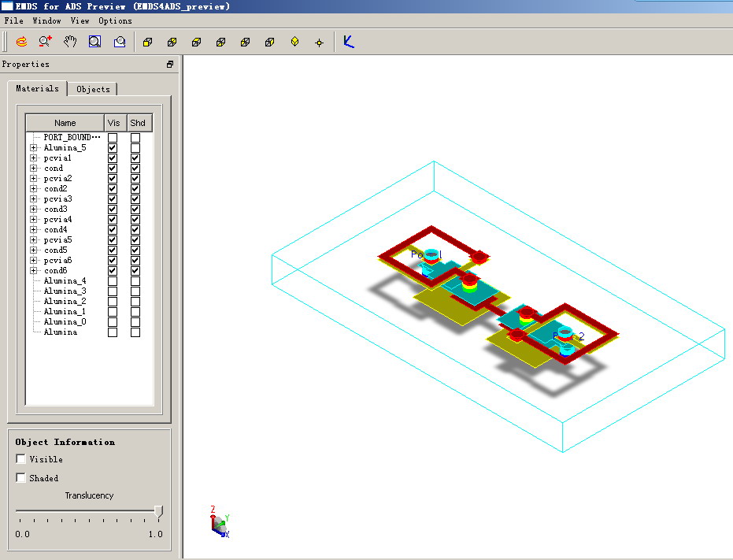Viewport: 733px width, 560px height.
Task: Check Vis box for Alumina row
Action: click(x=113, y=332)
